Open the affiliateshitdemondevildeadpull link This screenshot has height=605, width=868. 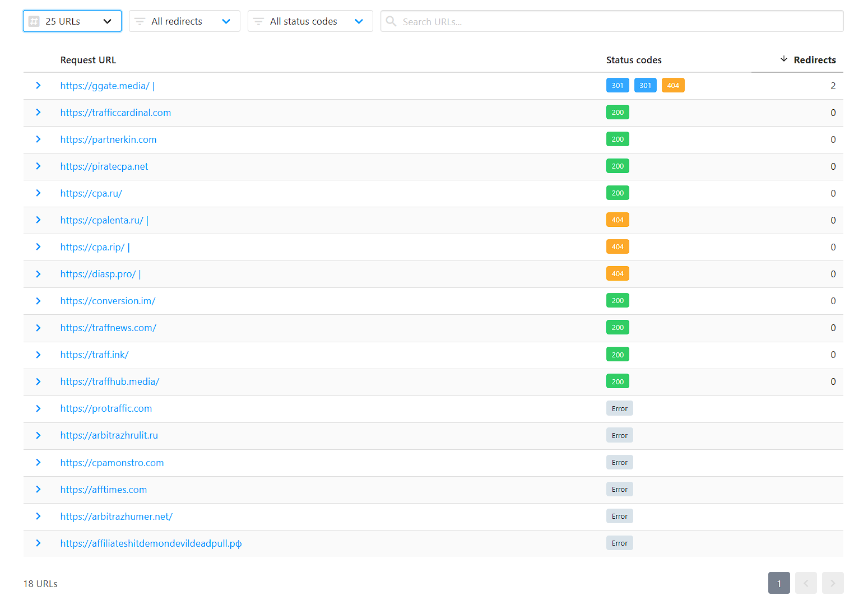151,543
